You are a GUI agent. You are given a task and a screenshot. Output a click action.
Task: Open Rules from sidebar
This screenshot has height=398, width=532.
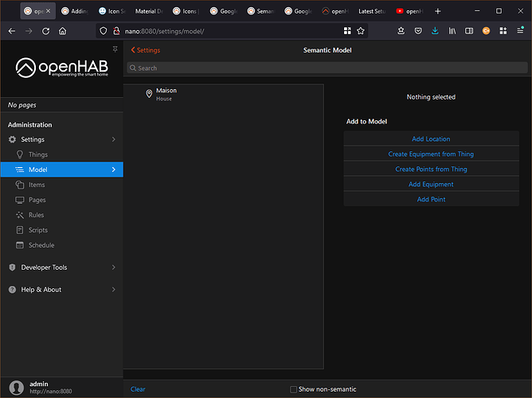[62, 215]
